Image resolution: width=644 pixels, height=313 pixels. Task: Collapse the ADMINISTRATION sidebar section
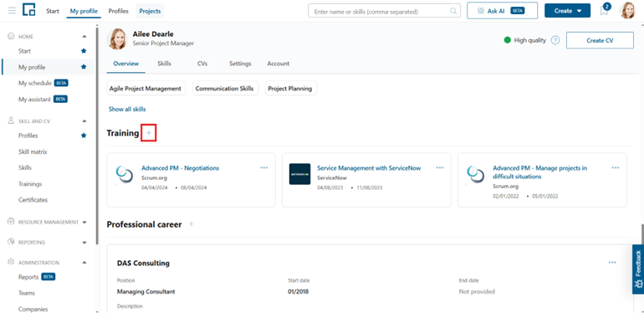pos(84,263)
